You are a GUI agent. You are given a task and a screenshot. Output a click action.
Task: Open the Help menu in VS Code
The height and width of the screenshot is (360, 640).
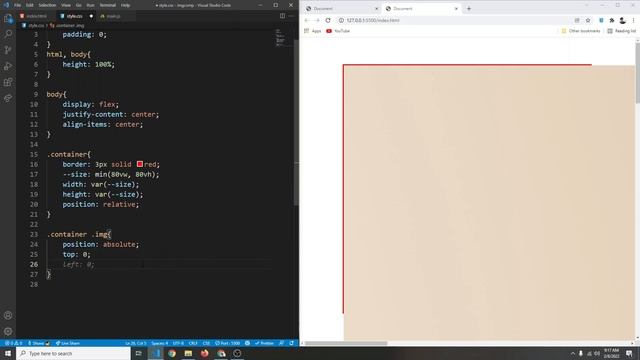click(125, 5)
